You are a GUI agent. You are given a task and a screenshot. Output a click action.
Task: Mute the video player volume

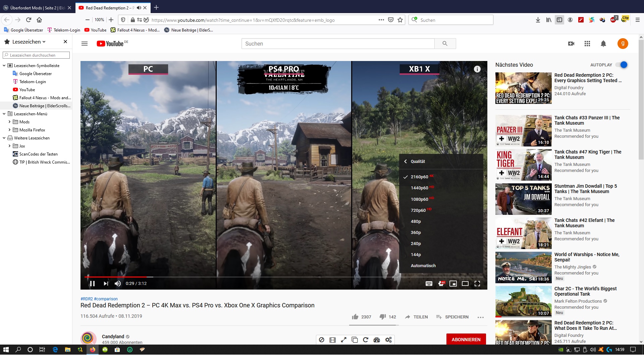coord(117,284)
